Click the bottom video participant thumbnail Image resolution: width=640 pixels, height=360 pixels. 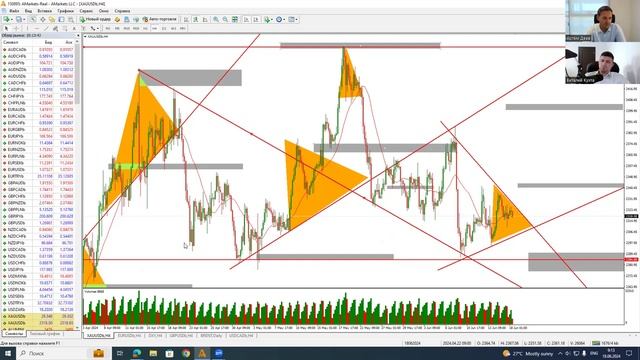point(602,64)
